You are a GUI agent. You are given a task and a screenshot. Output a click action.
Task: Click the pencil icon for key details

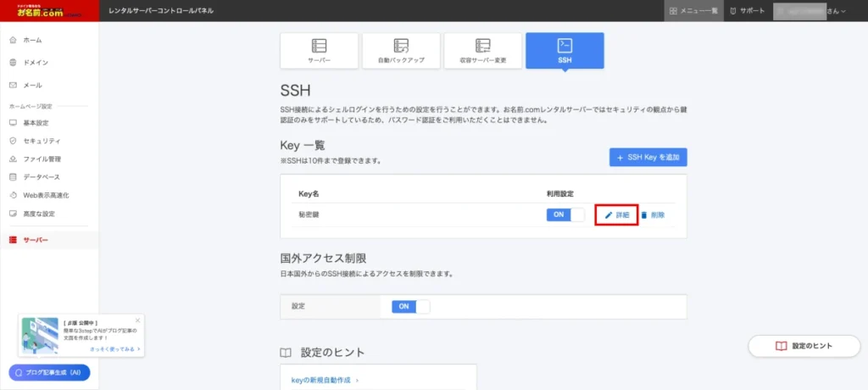[608, 215]
